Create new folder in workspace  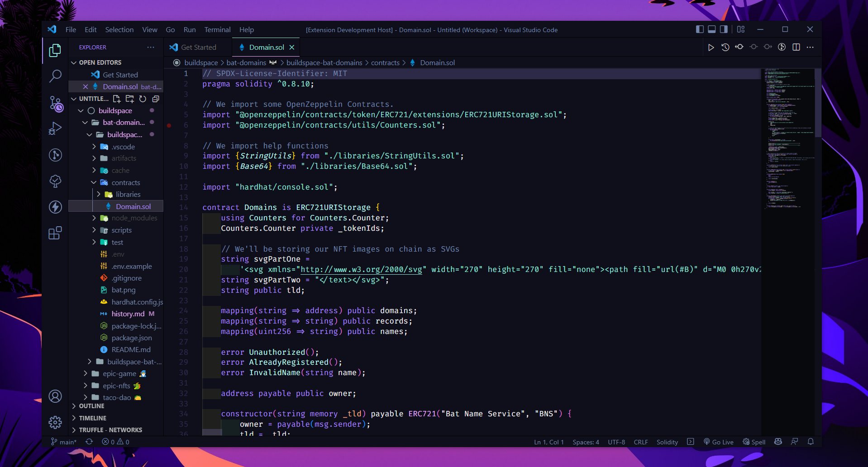click(130, 99)
